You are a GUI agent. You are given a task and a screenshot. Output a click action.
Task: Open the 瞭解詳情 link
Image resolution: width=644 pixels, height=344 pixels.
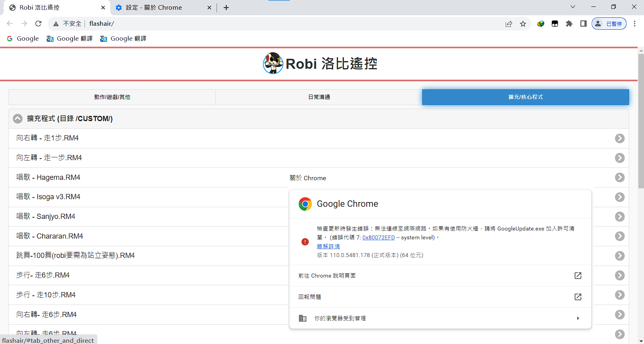[x=328, y=246]
